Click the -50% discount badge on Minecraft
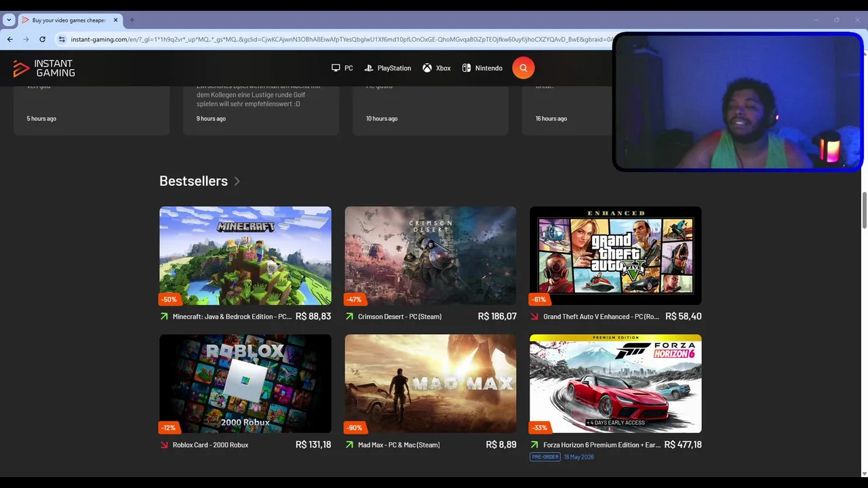The height and width of the screenshot is (488, 868). (x=170, y=300)
